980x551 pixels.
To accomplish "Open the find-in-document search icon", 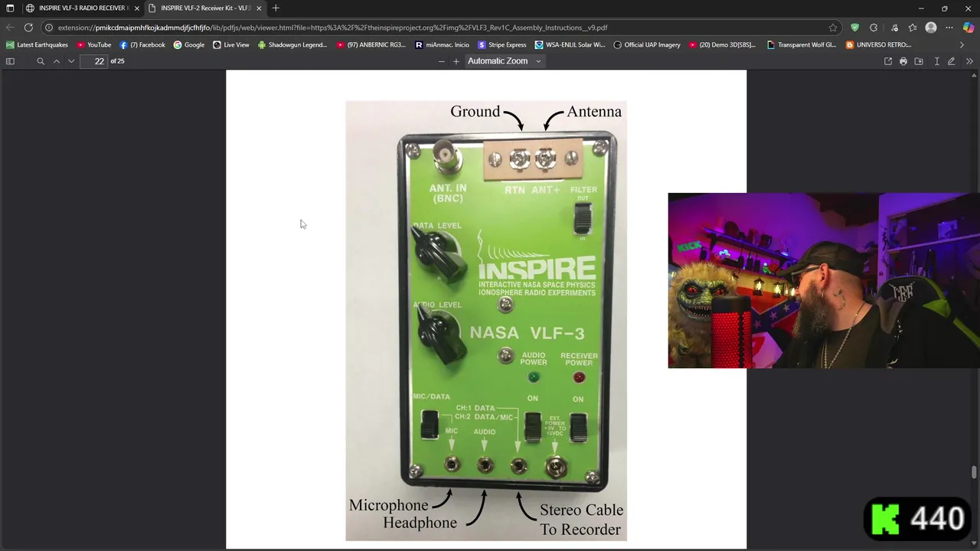I will [x=41, y=61].
